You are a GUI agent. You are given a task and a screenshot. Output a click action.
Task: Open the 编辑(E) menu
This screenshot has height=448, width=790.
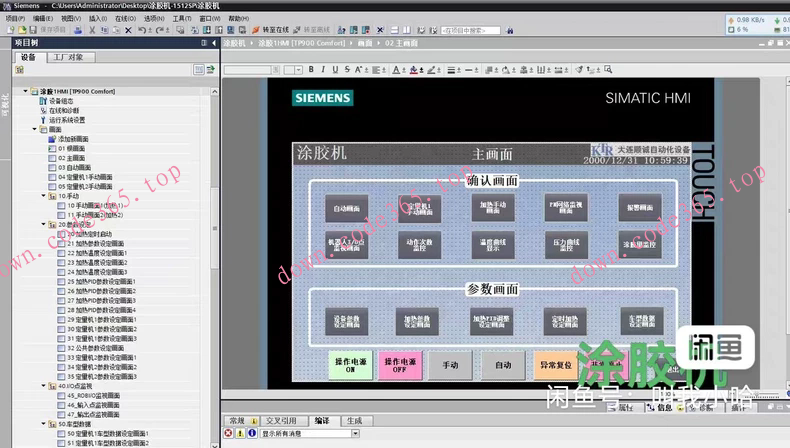42,18
